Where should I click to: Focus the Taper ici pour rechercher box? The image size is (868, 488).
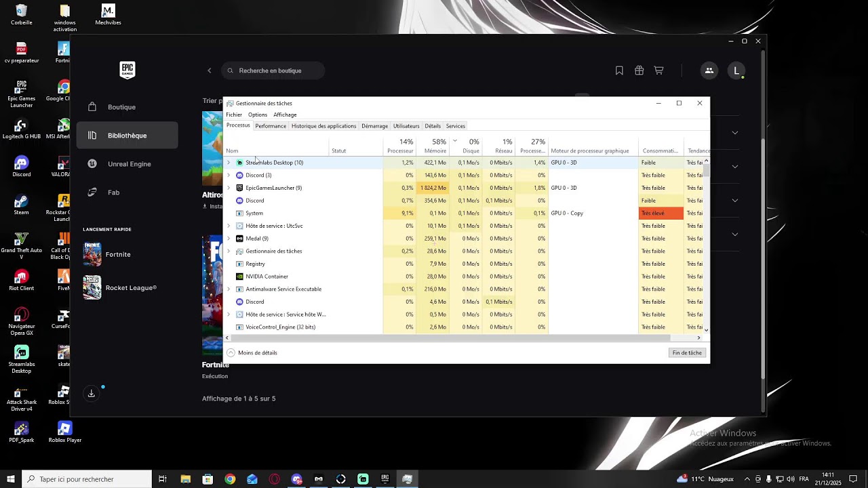click(87, 479)
